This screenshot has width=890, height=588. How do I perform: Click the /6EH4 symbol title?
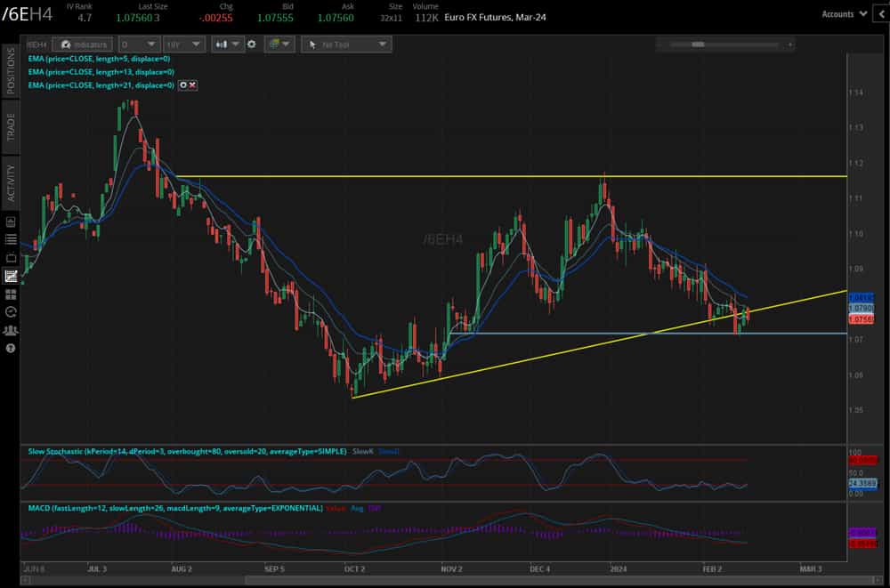click(28, 14)
